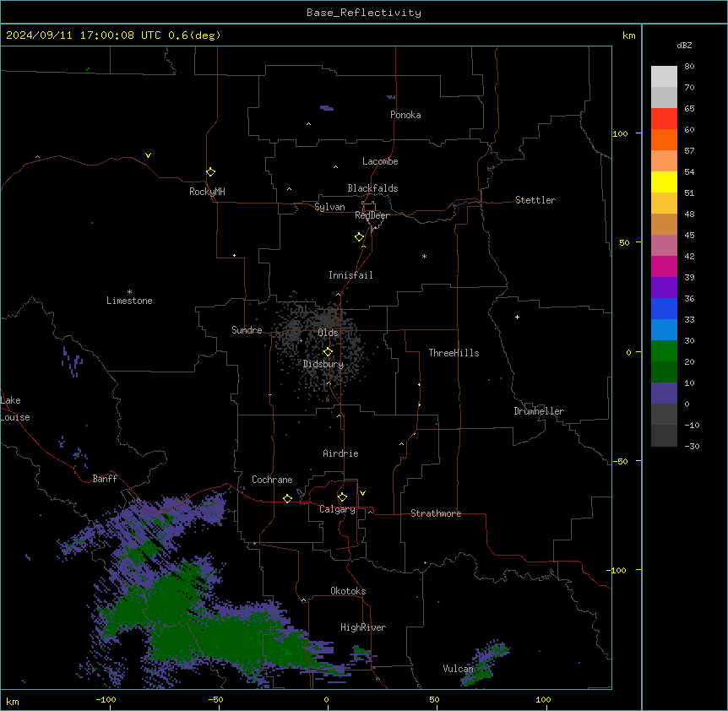Select the magenta 39-42 dBZ legend swatch
The width and height of the screenshot is (728, 711).
coord(664,266)
